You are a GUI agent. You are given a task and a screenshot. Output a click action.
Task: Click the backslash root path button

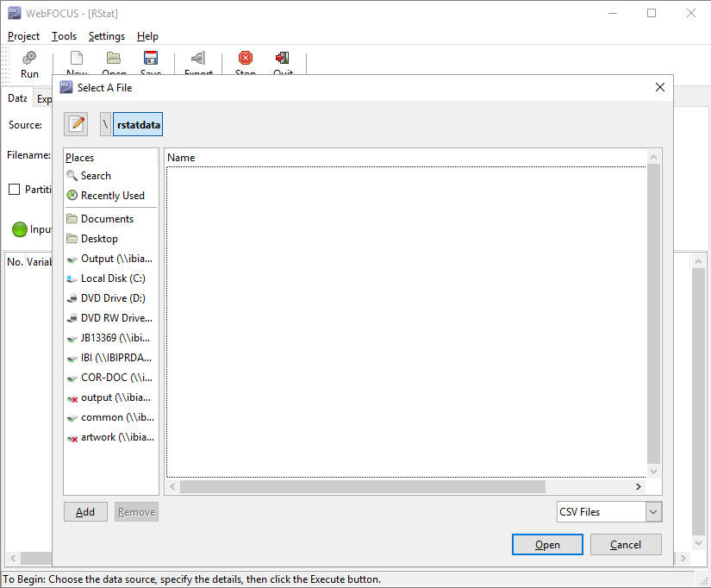(x=105, y=124)
